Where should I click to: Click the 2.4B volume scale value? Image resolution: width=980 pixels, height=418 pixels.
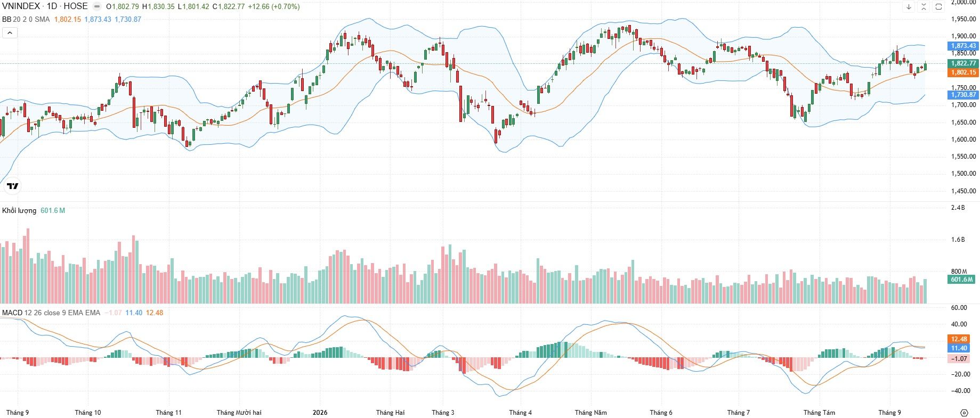pyautogui.click(x=958, y=208)
